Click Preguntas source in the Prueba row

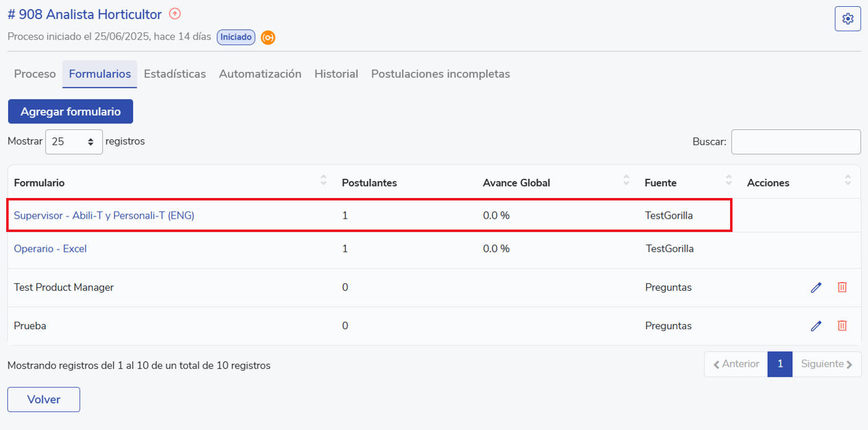pos(668,325)
